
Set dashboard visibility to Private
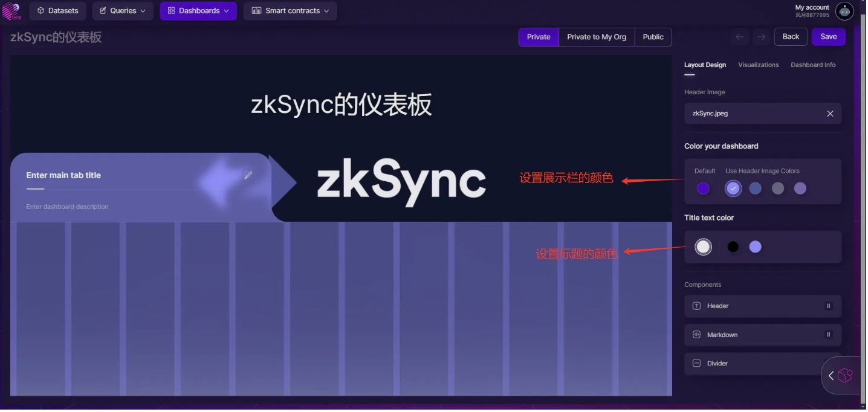coord(540,37)
